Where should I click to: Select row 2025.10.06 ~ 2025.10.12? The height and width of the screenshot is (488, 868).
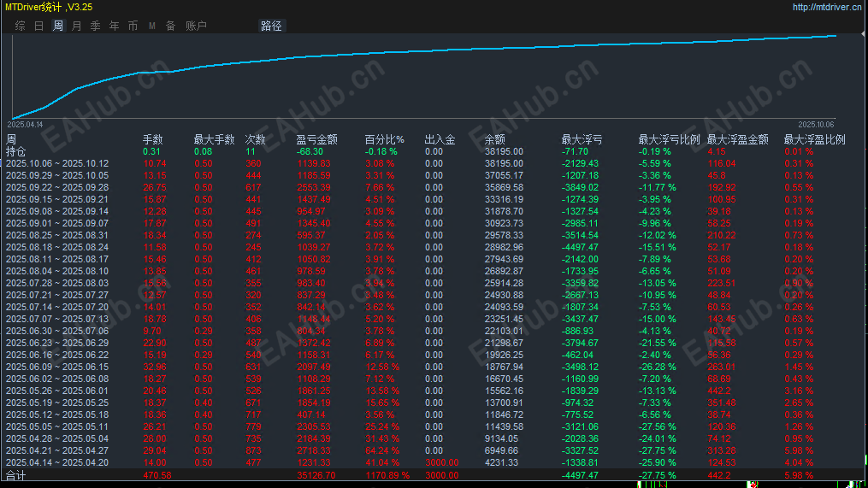(57, 164)
